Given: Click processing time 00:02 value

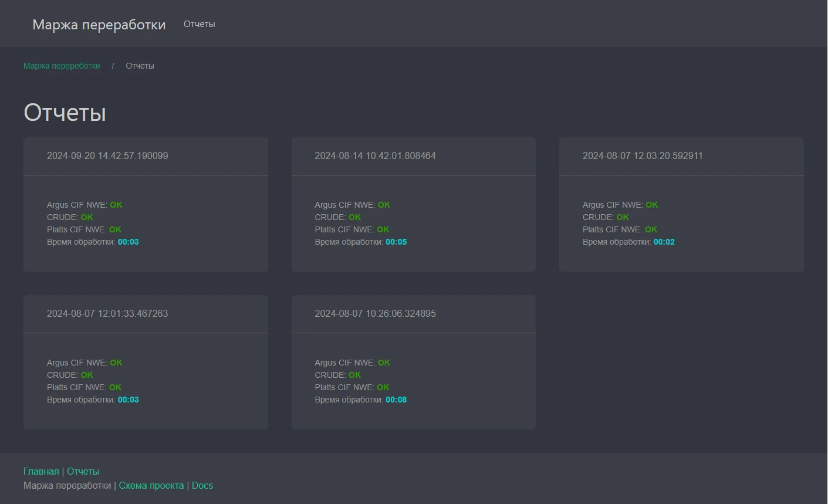Looking at the screenshot, I should [664, 242].
